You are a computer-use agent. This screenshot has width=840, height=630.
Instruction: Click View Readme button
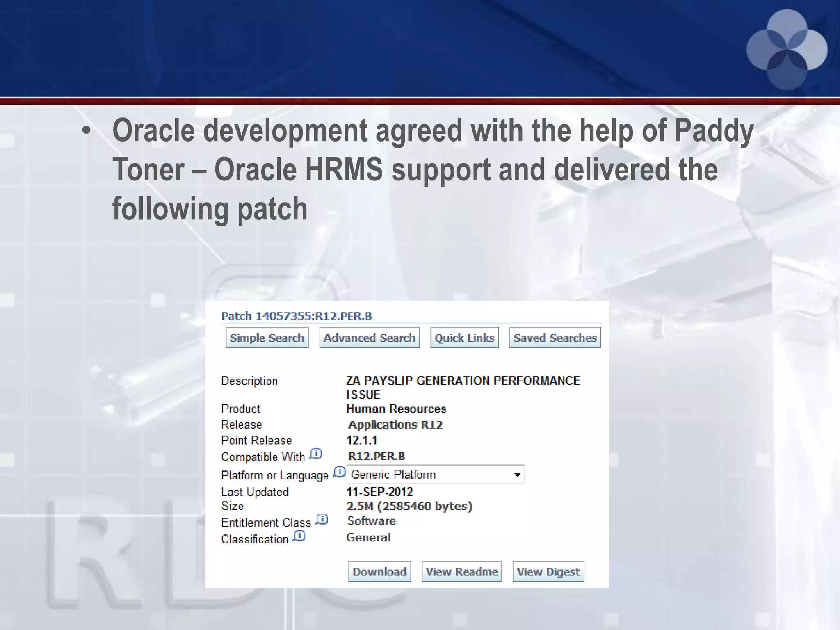(462, 571)
